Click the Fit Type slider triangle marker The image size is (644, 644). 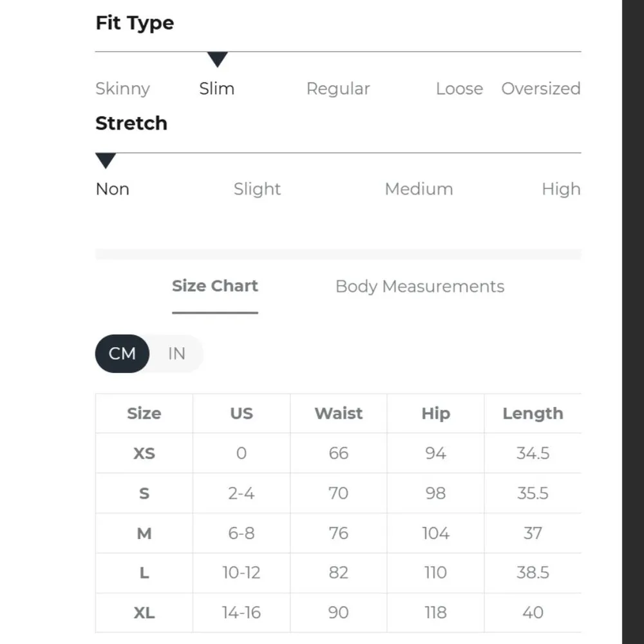click(x=218, y=60)
